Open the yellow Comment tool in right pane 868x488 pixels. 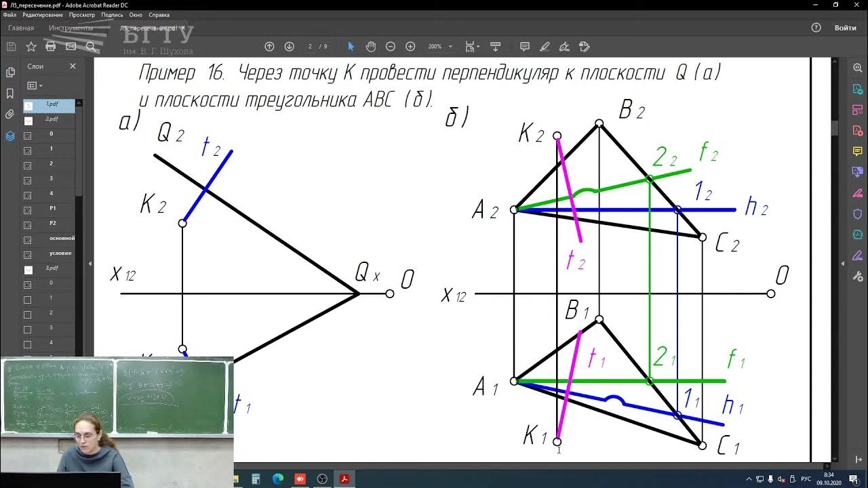point(857,152)
